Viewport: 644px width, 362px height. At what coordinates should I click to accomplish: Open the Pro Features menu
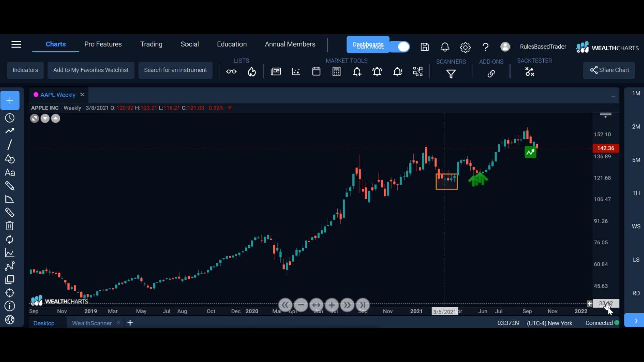(103, 44)
